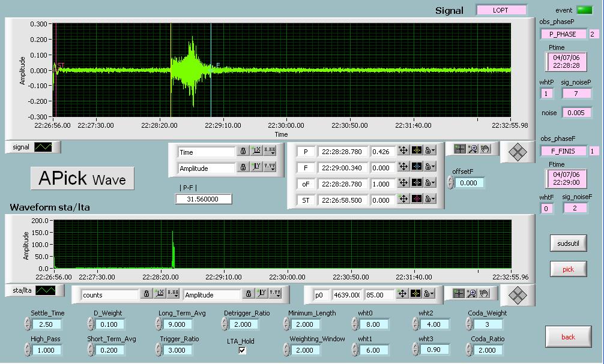This screenshot has width=604, height=364.
Task: Select the pan hand tool in sta/lta graph palette
Action: pyautogui.click(x=484, y=294)
